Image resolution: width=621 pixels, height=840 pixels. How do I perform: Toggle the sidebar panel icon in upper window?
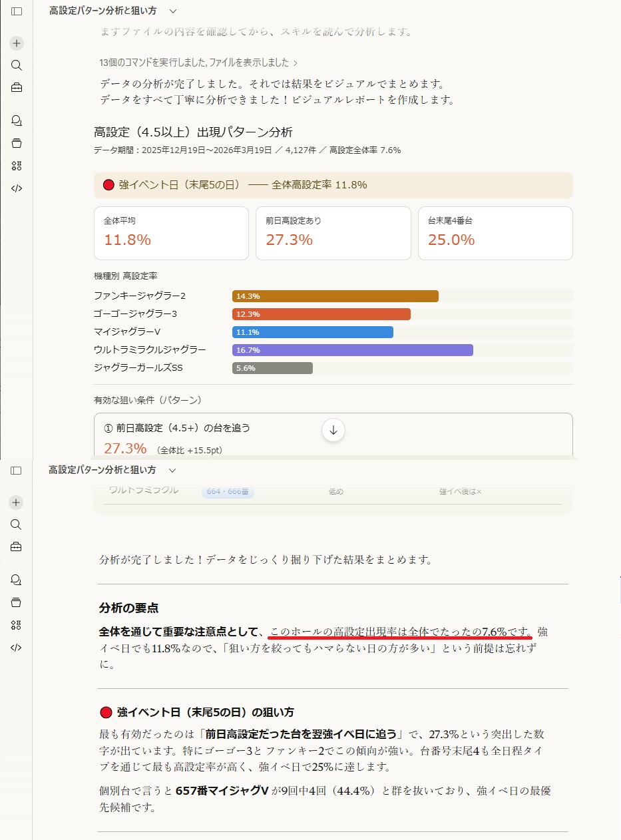click(17, 11)
